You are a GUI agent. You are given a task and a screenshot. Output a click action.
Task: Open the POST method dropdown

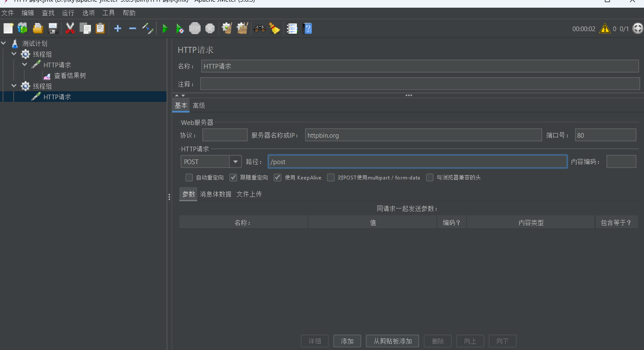[x=236, y=162]
